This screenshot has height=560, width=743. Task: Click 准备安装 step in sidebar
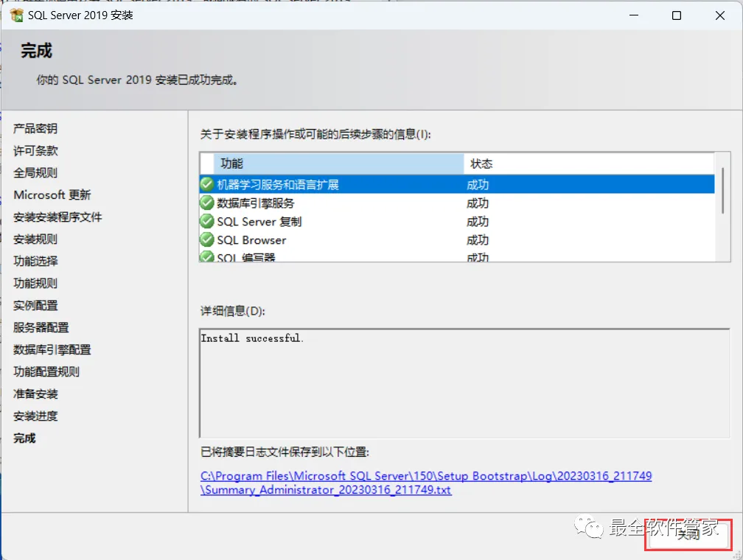[x=35, y=393]
